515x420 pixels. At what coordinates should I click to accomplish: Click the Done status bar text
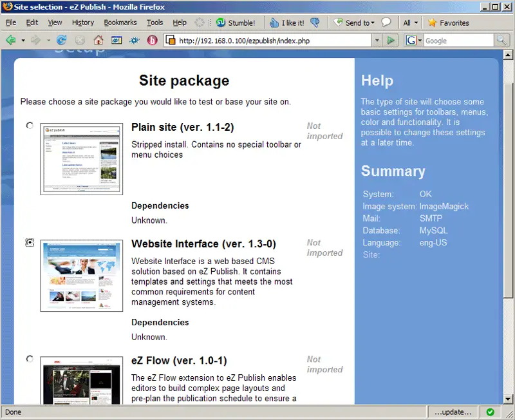(13, 412)
